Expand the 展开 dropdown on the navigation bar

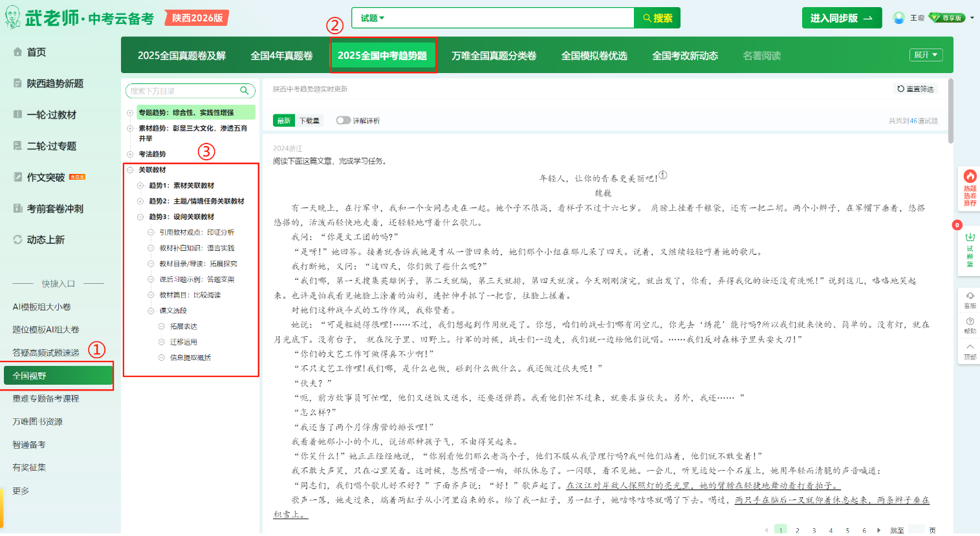click(x=926, y=54)
